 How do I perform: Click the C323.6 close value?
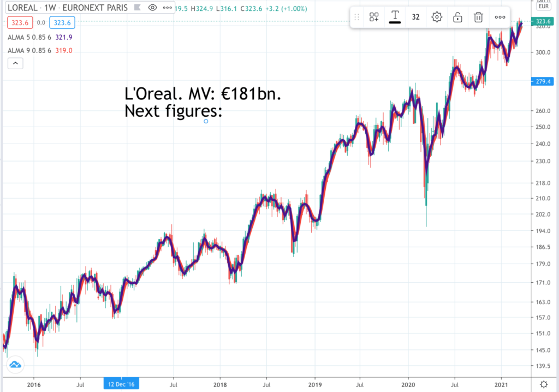(251, 9)
